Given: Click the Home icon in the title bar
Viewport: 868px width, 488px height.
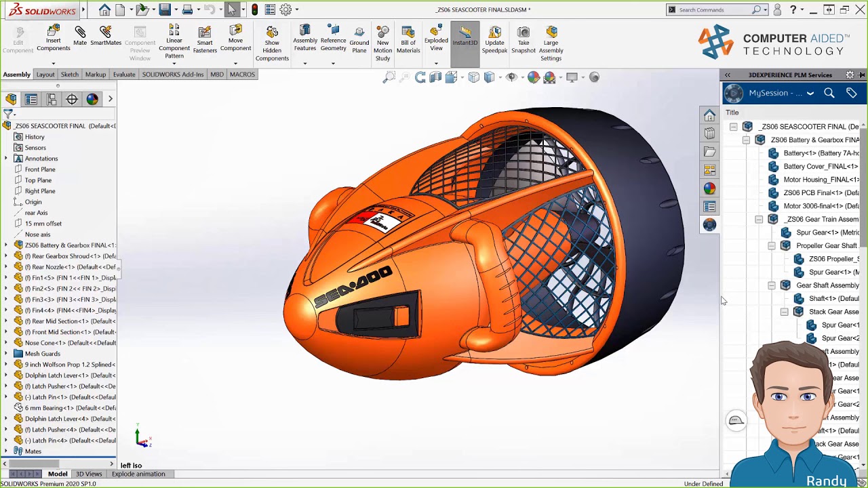Looking at the screenshot, I should point(104,9).
